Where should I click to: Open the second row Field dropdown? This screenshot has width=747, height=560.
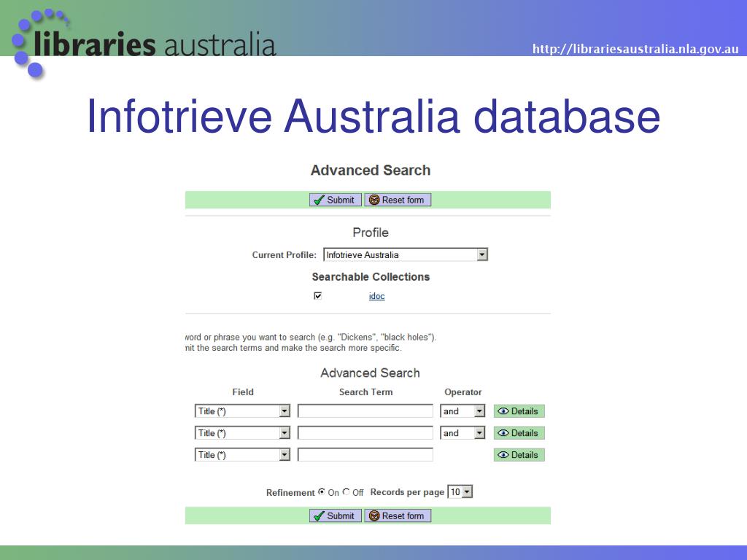pyautogui.click(x=242, y=433)
